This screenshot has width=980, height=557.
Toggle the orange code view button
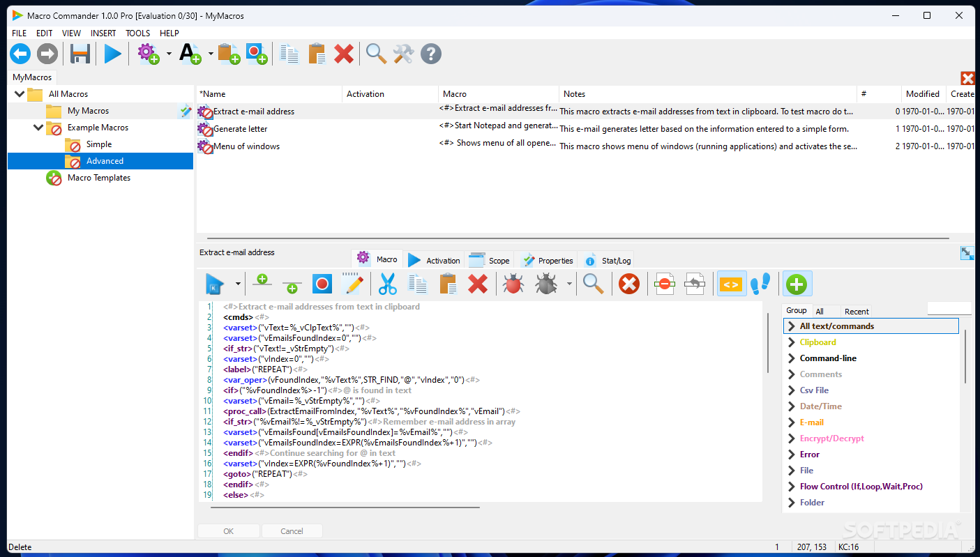732,284
